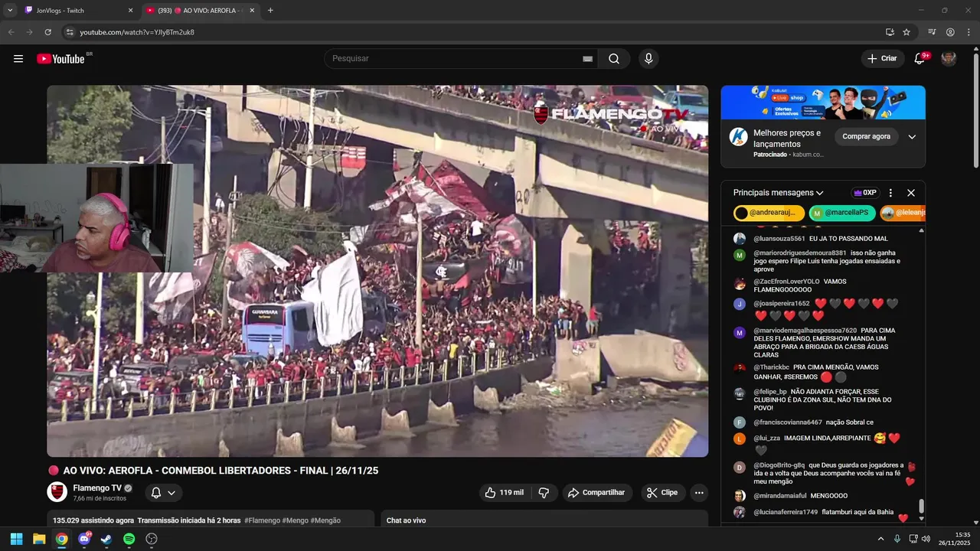This screenshot has width=980, height=551.
Task: Like the video with thumbs up
Action: 504,493
